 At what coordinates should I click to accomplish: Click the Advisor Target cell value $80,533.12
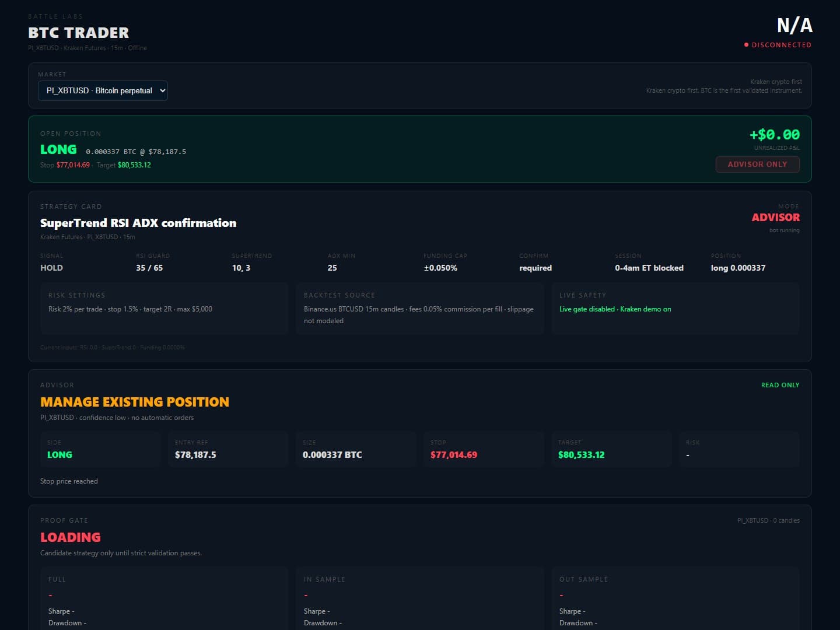(x=582, y=455)
